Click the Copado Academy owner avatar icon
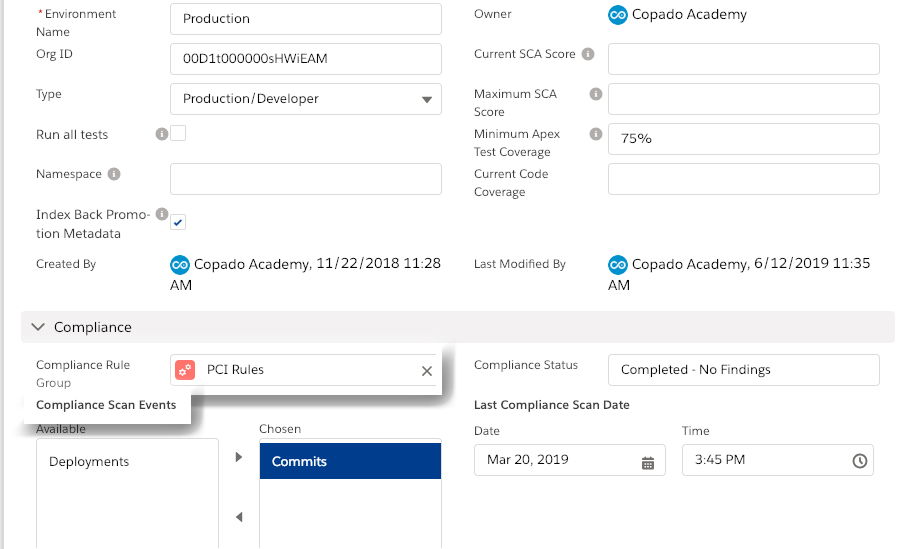 (617, 15)
